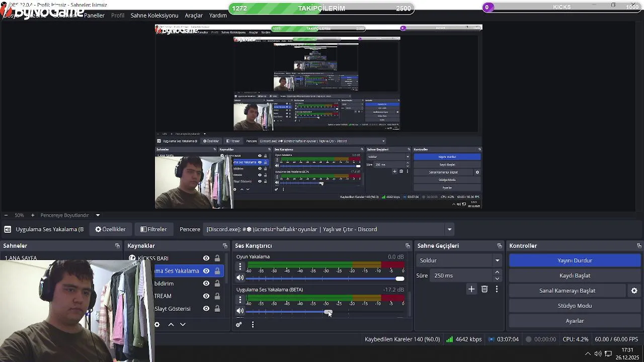Move selected source up arrow
This screenshot has height=362, width=644.
pos(171,325)
